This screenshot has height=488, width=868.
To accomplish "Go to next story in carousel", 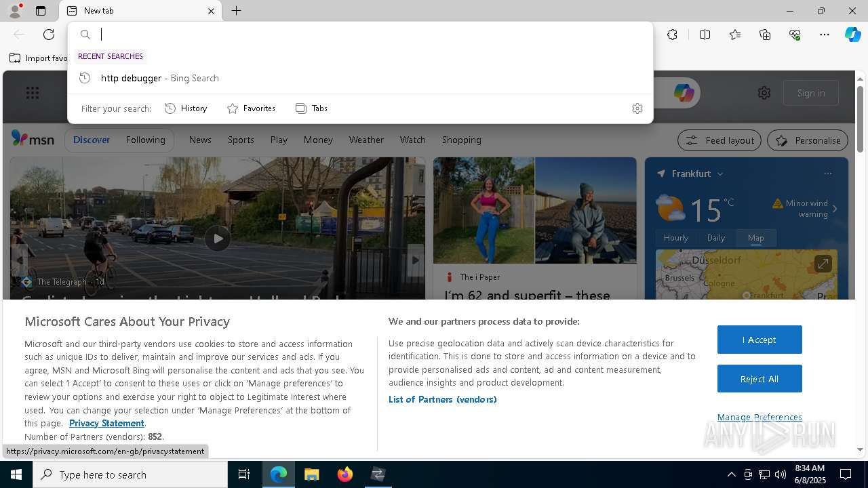I will pyautogui.click(x=415, y=260).
